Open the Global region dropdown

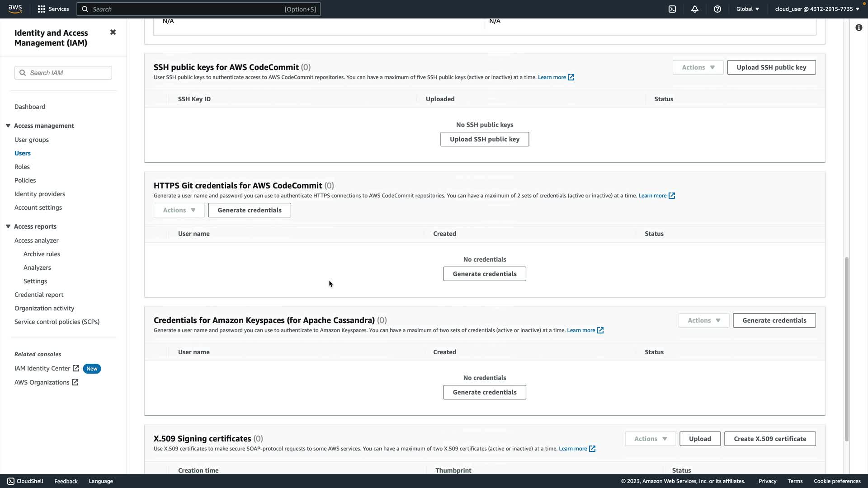pyautogui.click(x=748, y=9)
